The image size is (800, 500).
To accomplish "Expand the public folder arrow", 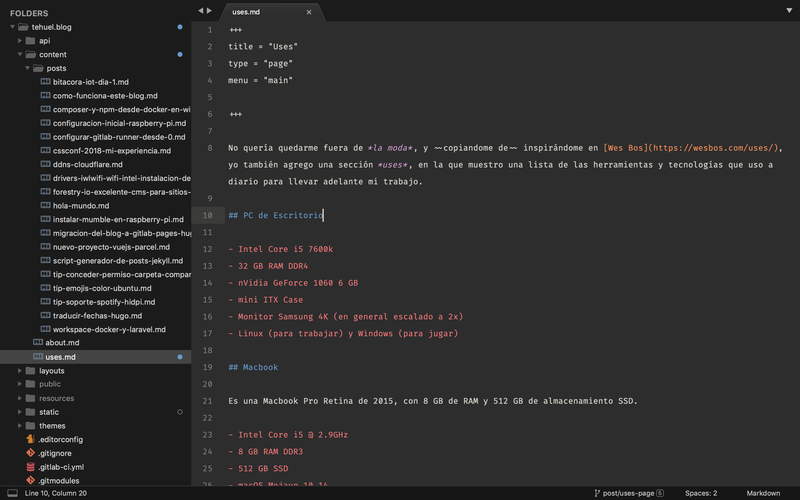I will coord(20,384).
